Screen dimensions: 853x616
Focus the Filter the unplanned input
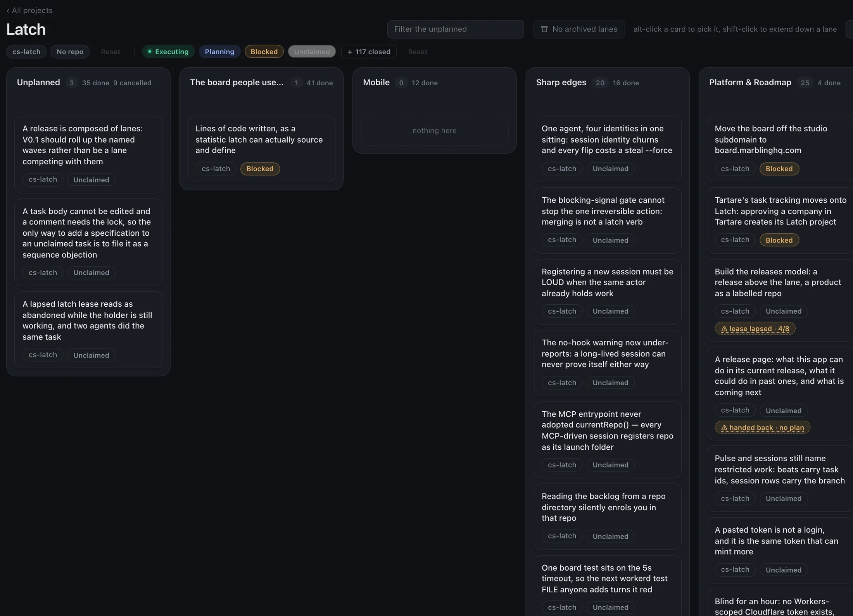tap(456, 29)
